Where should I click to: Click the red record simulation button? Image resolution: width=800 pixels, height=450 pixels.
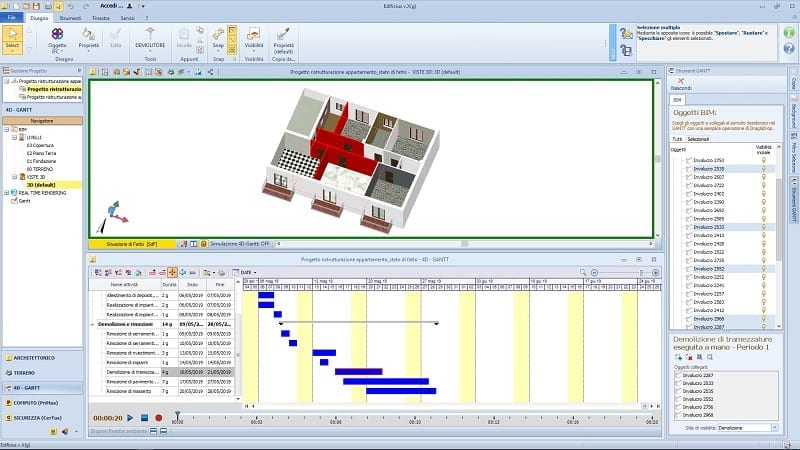click(158, 417)
